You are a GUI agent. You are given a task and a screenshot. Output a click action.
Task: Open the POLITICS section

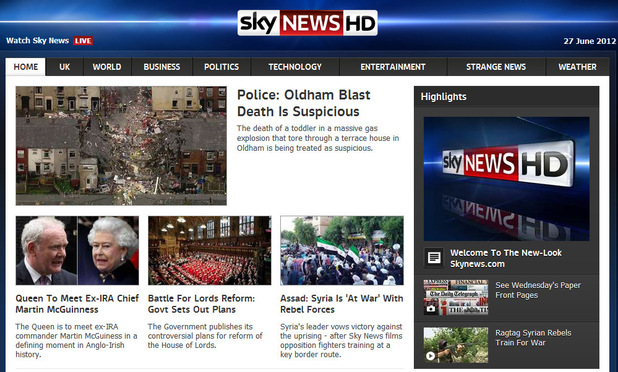(222, 67)
